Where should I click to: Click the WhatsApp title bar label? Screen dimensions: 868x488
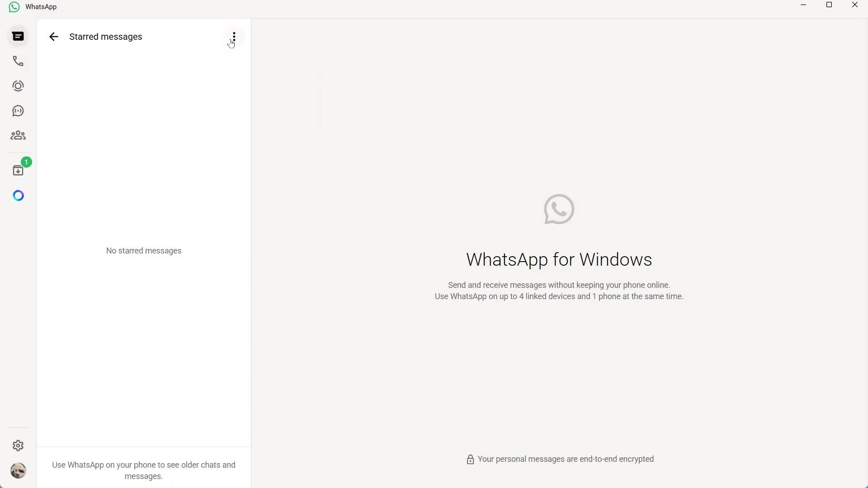click(41, 6)
